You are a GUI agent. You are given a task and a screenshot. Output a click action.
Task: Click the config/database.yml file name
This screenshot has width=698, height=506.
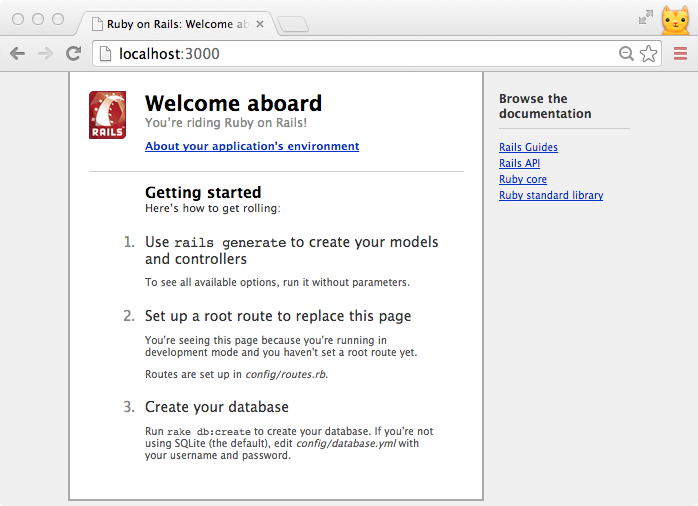pos(346,444)
